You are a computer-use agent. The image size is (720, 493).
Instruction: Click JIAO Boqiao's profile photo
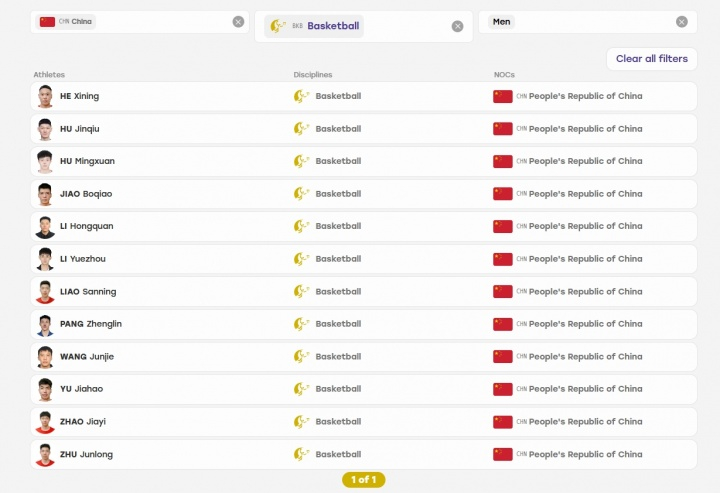click(45, 194)
